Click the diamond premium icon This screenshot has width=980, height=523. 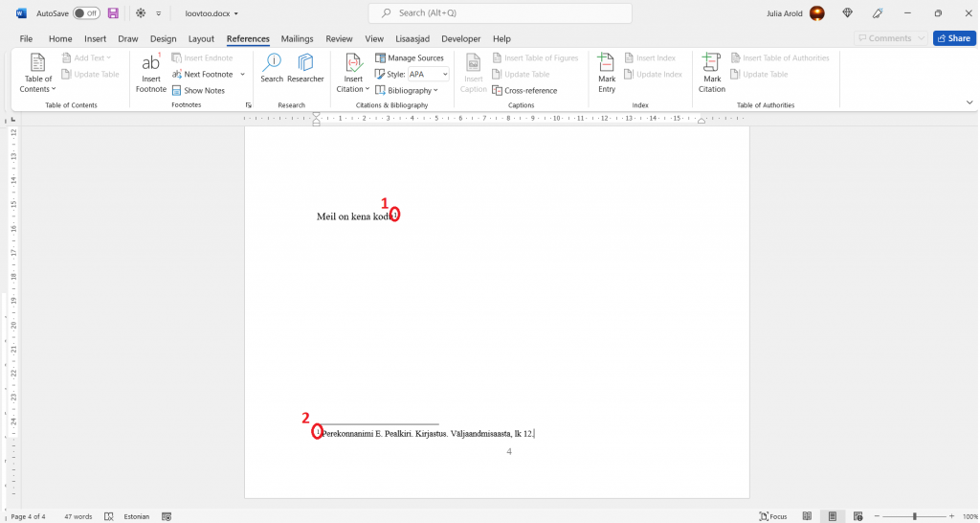(848, 13)
